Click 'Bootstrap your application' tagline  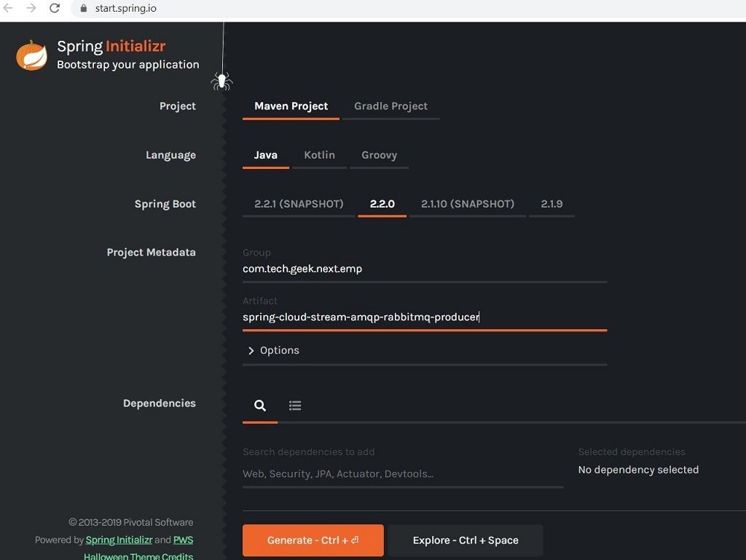[128, 65]
